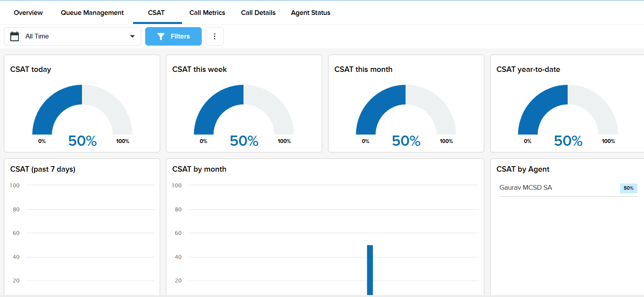Screen dimensions: 644x297
Task: Click the CSAT (past 7 days) chart area
Action: [90, 236]
